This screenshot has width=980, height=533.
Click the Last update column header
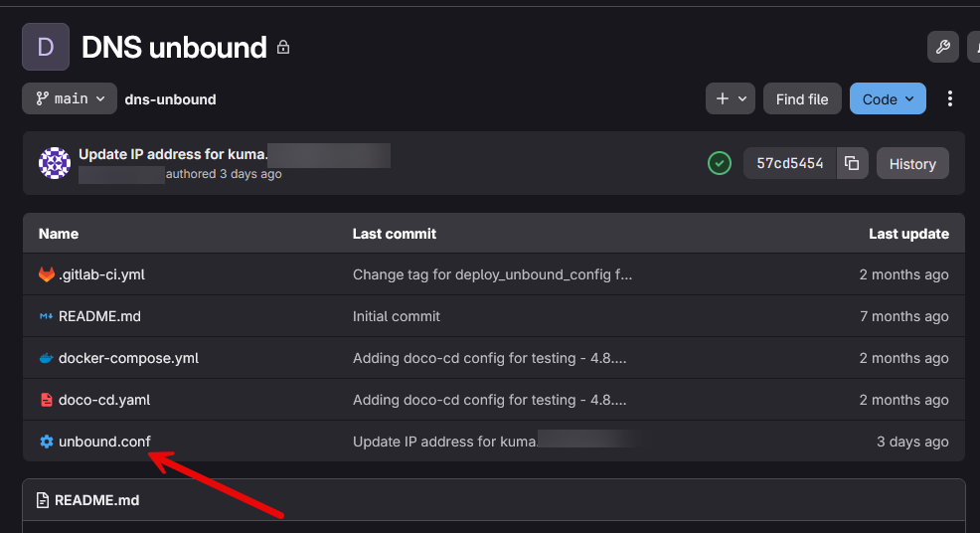pos(908,234)
